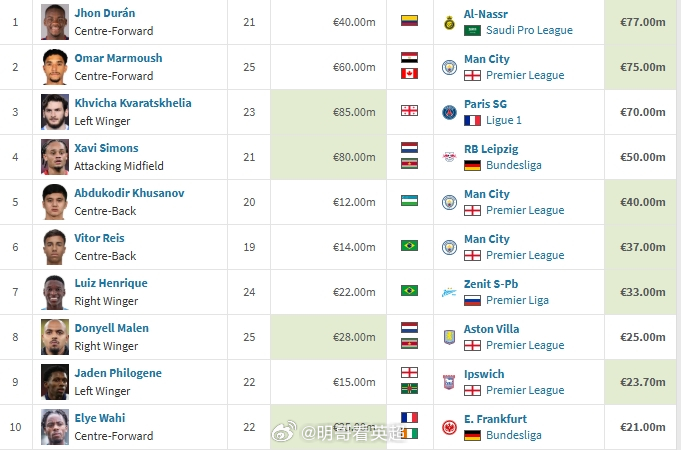This screenshot has width=681, height=450.
Task: Click Omar Marmoush €75.00m transfer fee
Action: click(642, 67)
